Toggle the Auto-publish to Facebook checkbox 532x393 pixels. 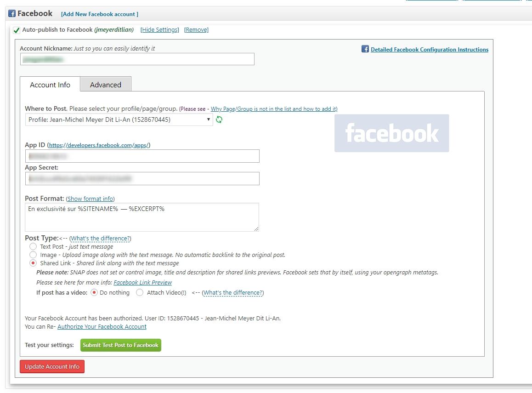16,30
